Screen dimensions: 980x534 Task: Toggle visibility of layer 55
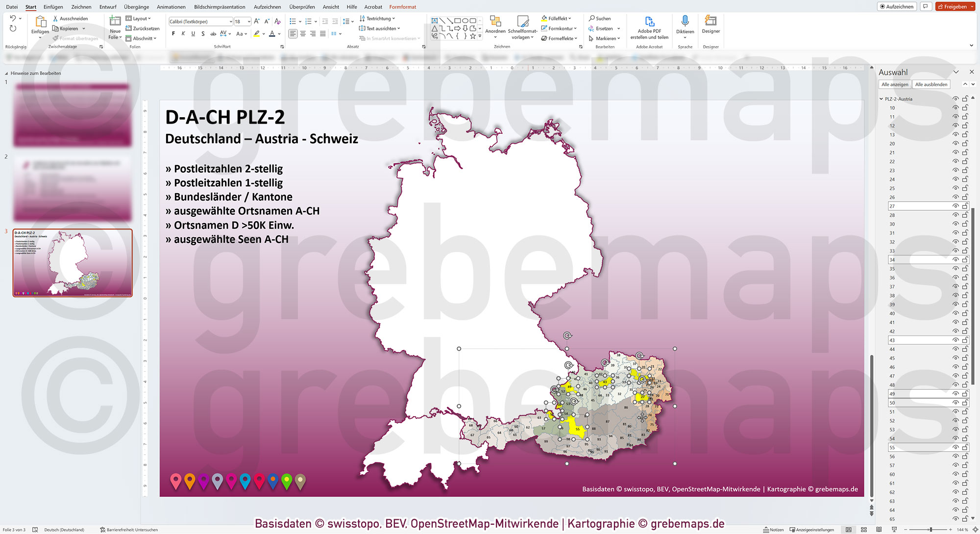click(955, 447)
